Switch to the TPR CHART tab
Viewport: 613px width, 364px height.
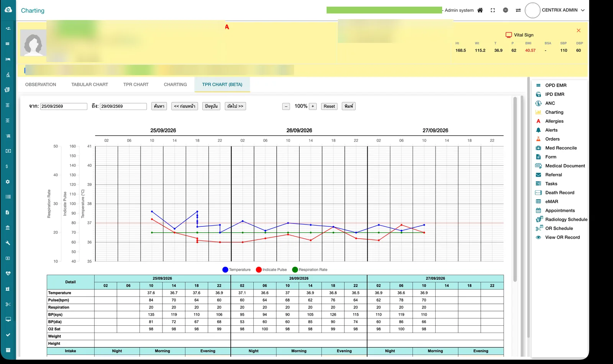pos(136,85)
